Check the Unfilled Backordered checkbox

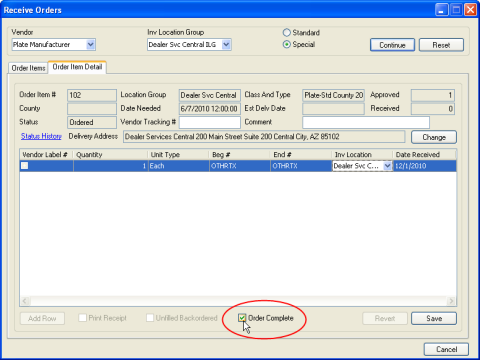click(150, 318)
